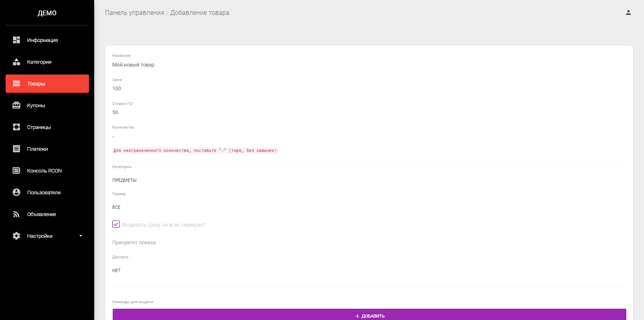The image size is (644, 320).
Task: Go to the Категории section
Action: 47,62
